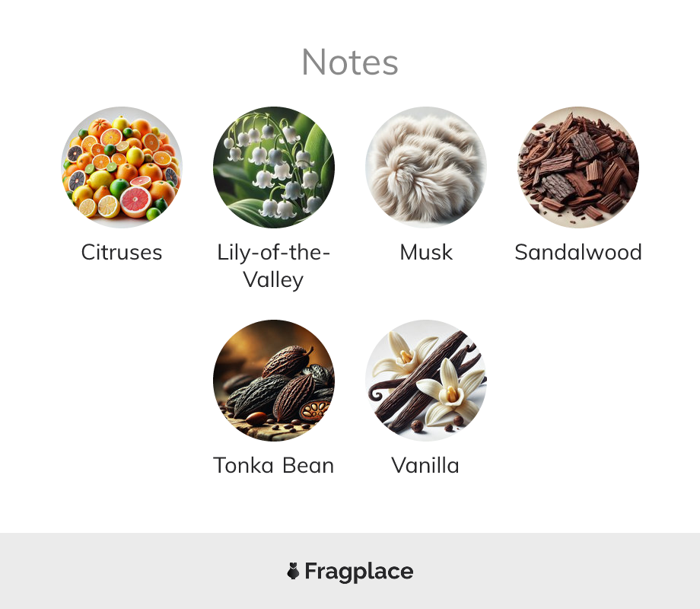Click the pink grapefruit half in Citruses

pyautogui.click(x=135, y=202)
